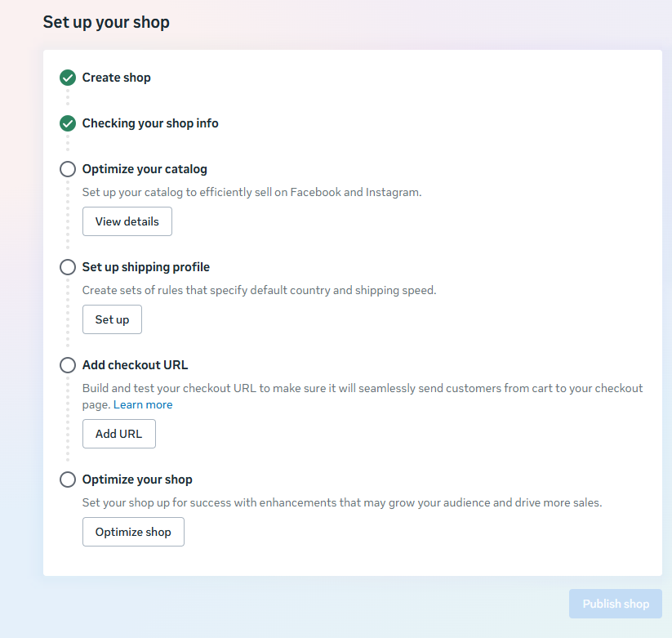This screenshot has height=638, width=672.
Task: Click the green checkmark beside Checking your shop info
Action: (x=68, y=123)
